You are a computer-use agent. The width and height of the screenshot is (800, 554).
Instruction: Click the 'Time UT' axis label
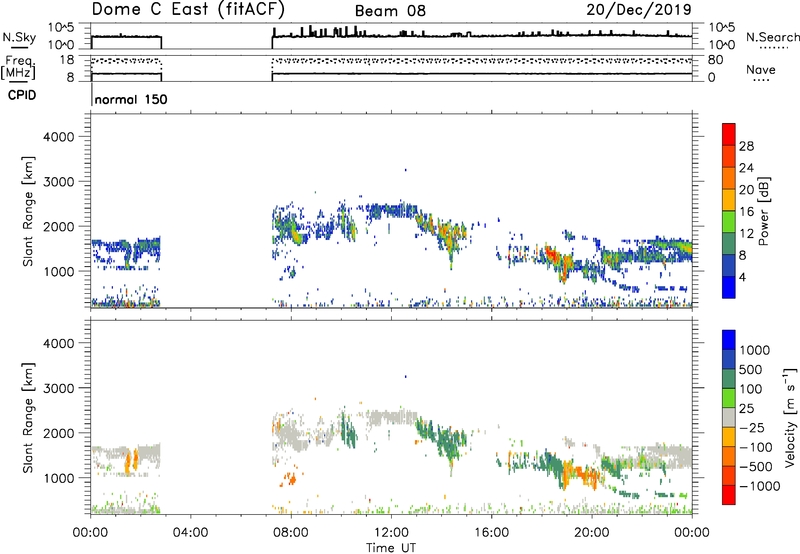tap(391, 548)
